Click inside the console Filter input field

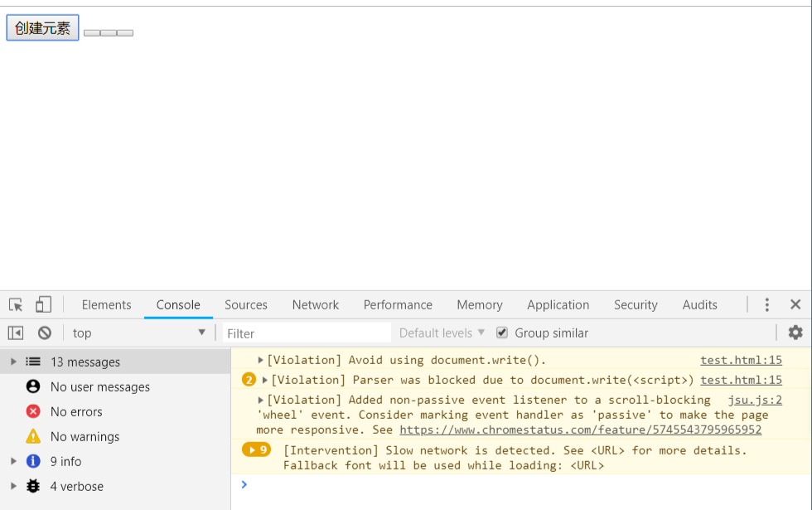point(307,333)
